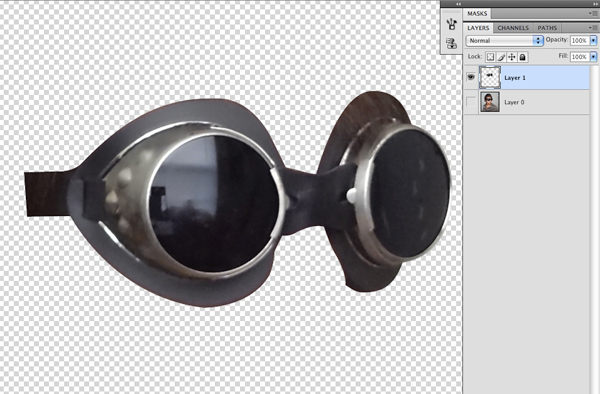Switch to the Masks tab

pos(477,13)
